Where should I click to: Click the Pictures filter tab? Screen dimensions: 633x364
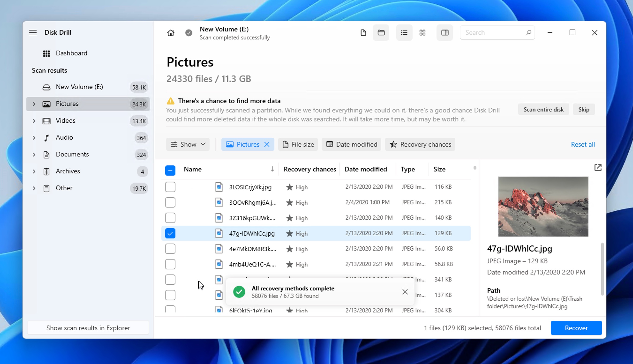248,144
